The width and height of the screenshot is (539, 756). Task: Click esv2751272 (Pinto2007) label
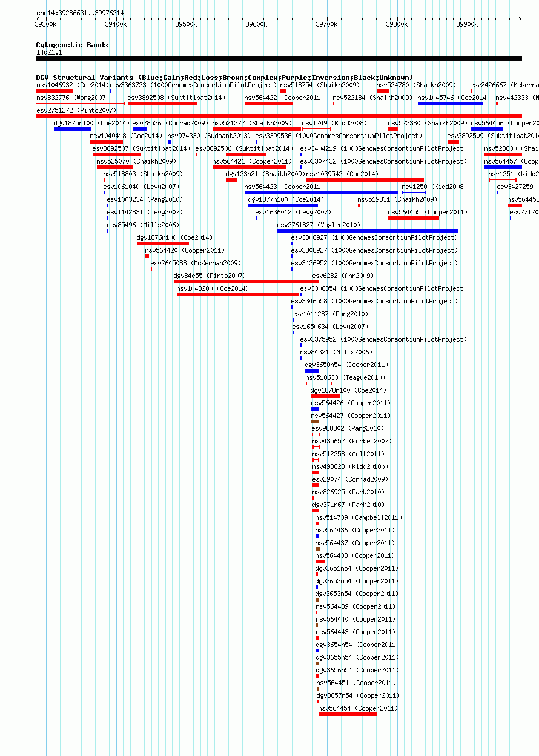[x=76, y=110]
